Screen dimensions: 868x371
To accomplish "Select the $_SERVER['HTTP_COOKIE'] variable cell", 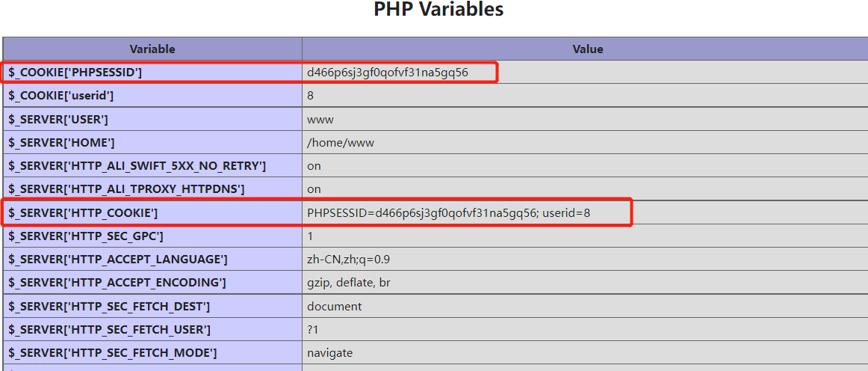I will tap(152, 212).
